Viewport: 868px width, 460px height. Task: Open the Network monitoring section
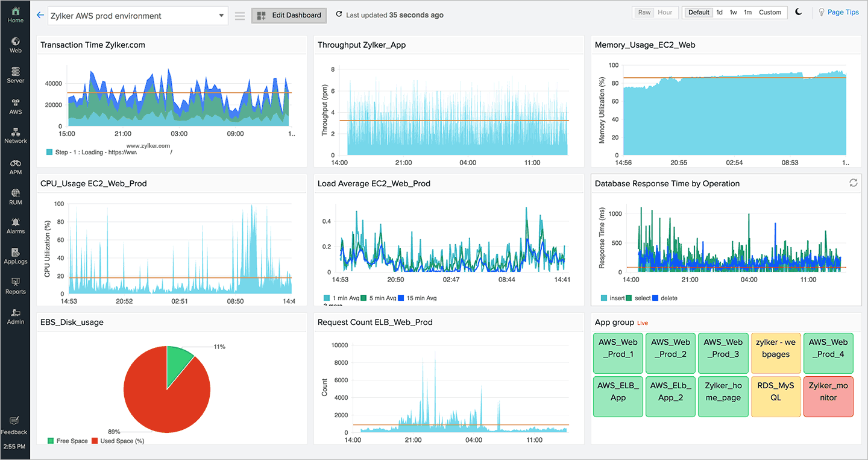(x=15, y=136)
